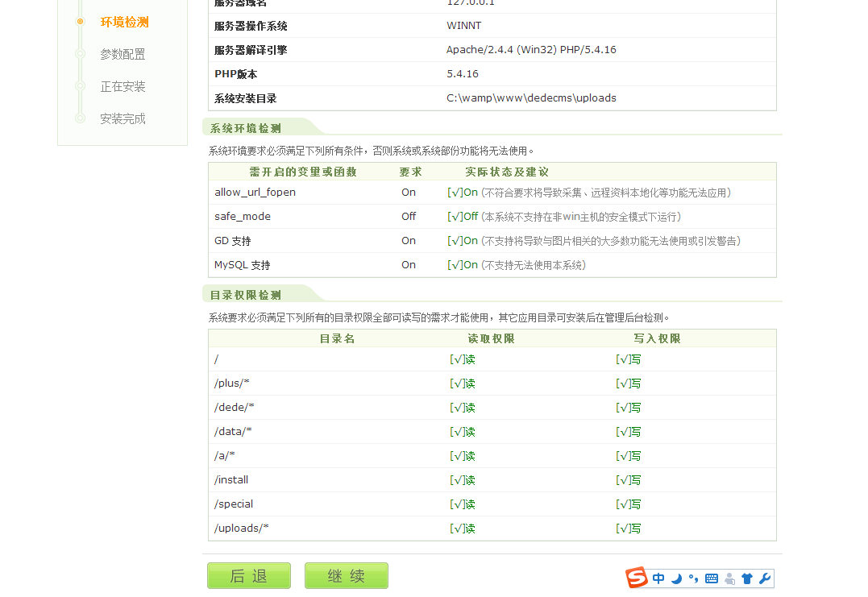Click the Sogou input method logo

pyautogui.click(x=637, y=578)
